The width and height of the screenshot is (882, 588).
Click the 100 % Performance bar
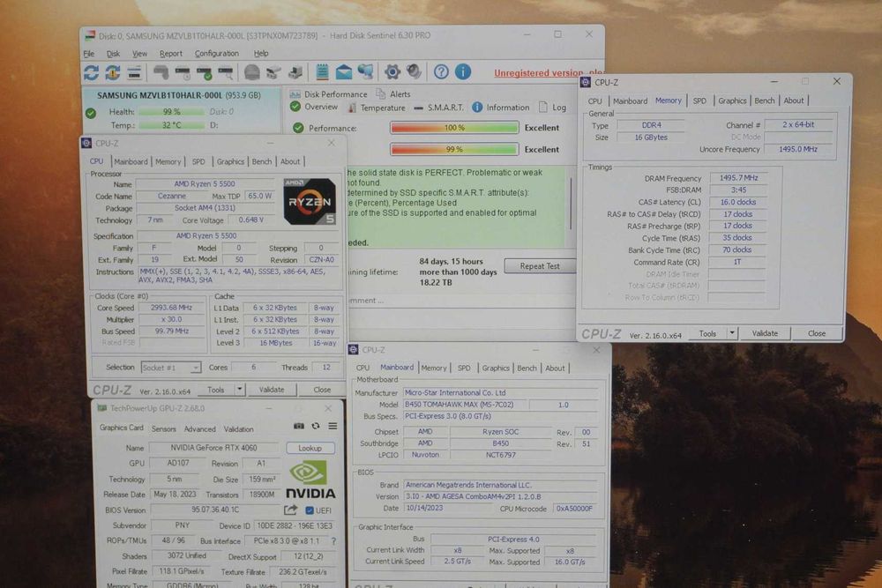(454, 128)
